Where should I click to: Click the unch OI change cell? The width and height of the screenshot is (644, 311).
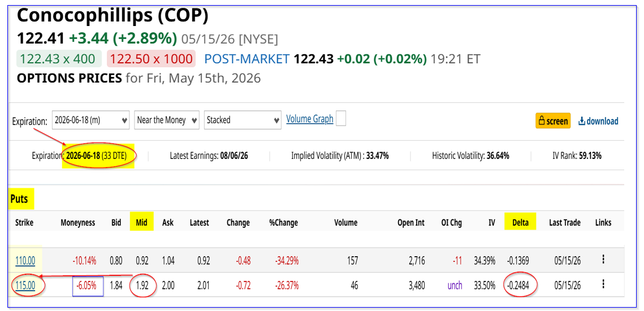pos(455,286)
